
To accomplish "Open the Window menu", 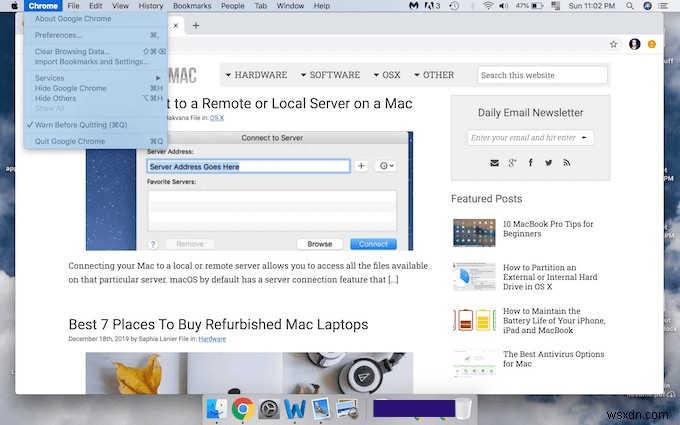I will (290, 6).
